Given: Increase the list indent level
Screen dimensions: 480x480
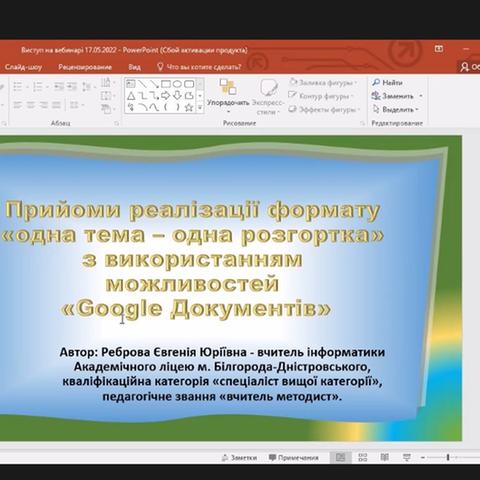Looking at the screenshot, I should pos(71,87).
